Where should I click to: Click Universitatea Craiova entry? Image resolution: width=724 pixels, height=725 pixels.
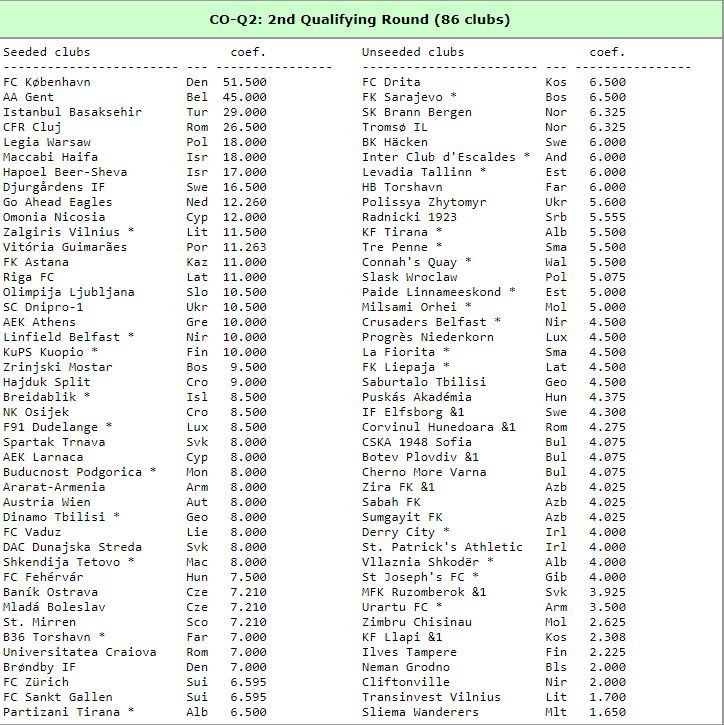(x=80, y=652)
